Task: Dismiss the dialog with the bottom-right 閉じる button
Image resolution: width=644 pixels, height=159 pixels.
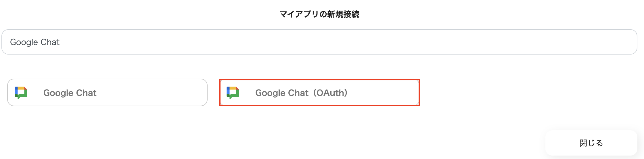Action: click(x=591, y=143)
